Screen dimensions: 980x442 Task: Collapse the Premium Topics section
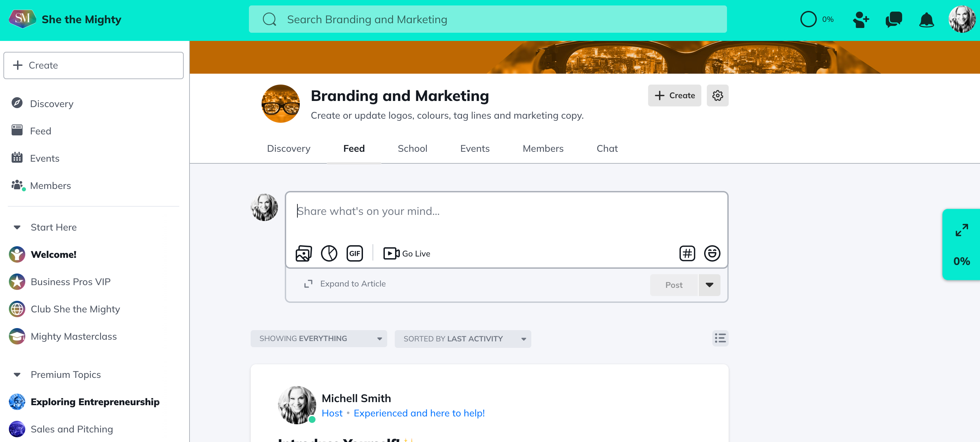tap(17, 375)
